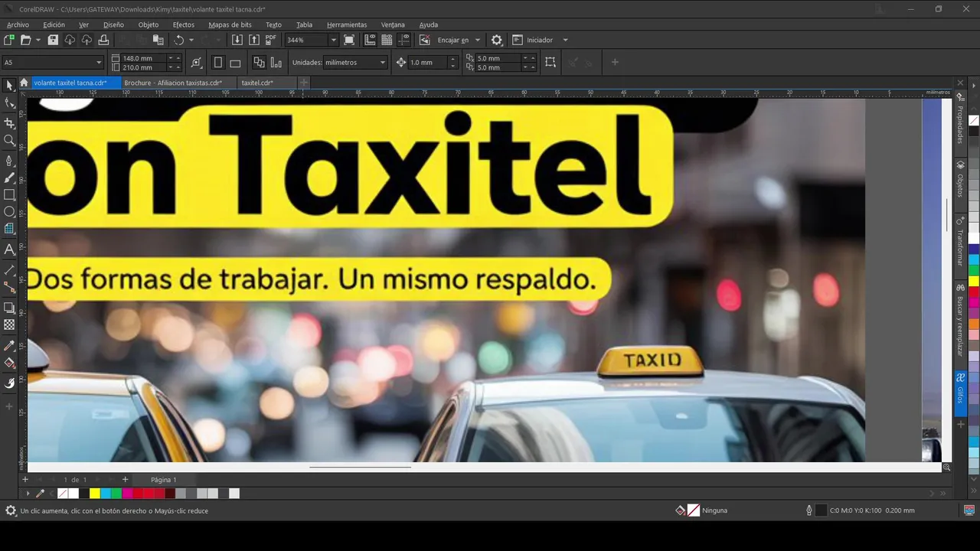Open the open-folder dropdown arrow
The width and height of the screenshot is (980, 551).
click(x=38, y=40)
